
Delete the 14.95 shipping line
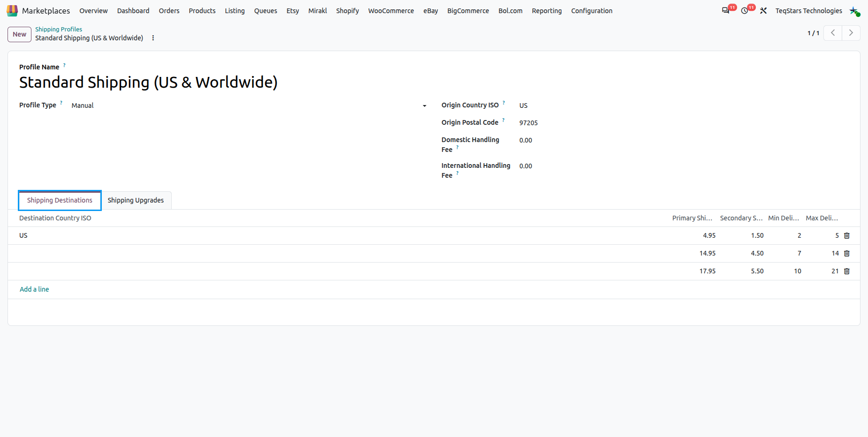(847, 253)
